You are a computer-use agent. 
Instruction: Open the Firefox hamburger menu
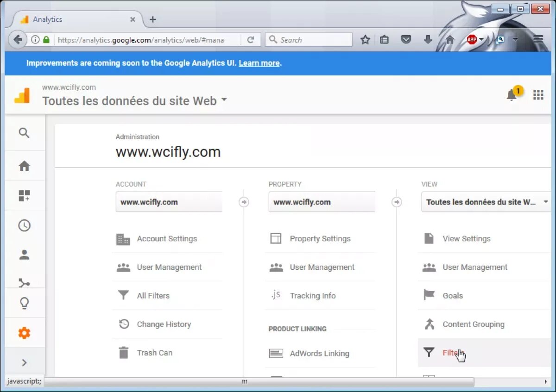coord(538,40)
